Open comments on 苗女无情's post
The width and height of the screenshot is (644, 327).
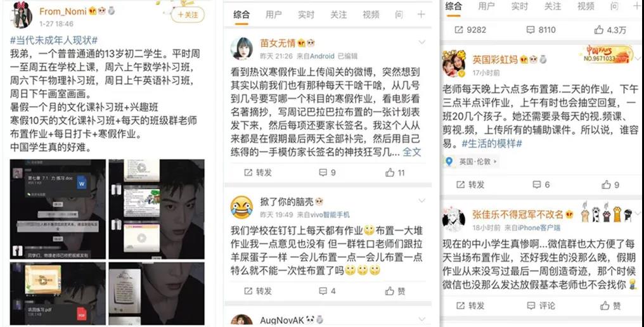(x=327, y=172)
